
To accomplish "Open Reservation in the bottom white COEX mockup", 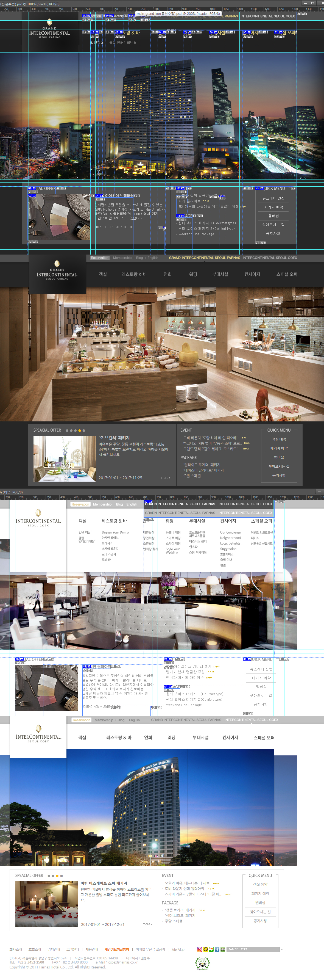I will click(81, 720).
